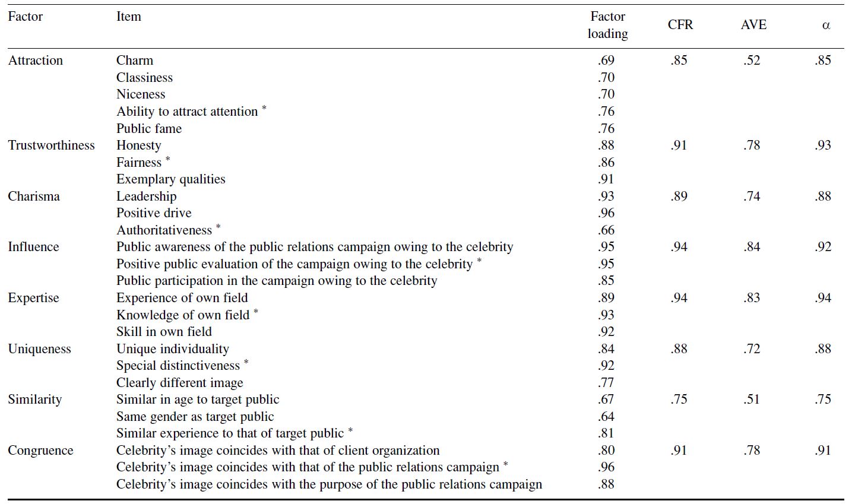Viewport: 852px width, 504px height.
Task: Click the Factor column header
Action: pos(26,17)
